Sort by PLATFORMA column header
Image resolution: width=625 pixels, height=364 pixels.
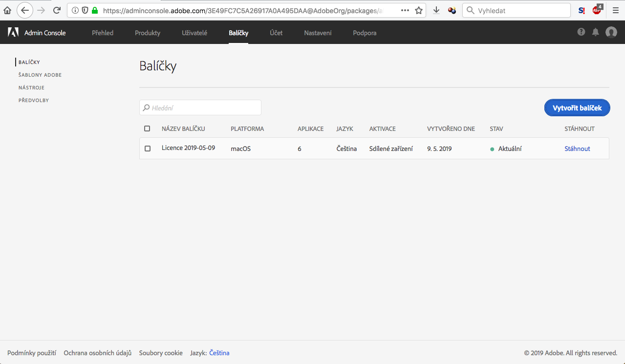tap(247, 129)
